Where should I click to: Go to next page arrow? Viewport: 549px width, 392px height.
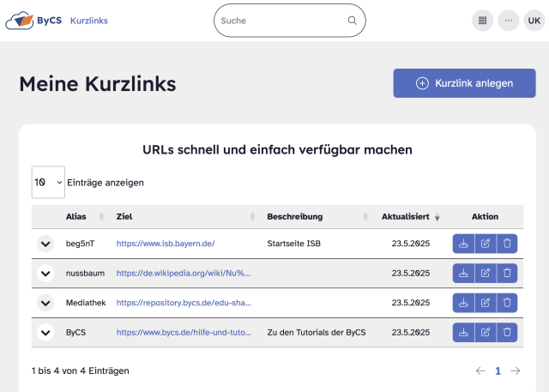516,371
